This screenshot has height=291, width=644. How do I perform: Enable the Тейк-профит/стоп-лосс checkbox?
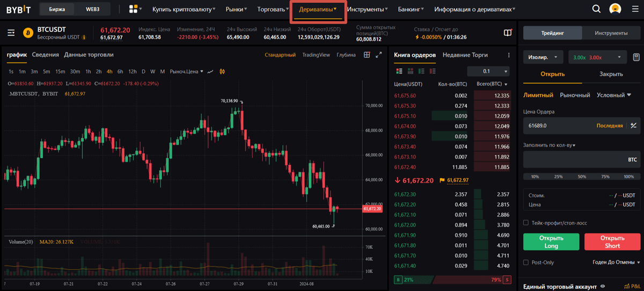tap(526, 222)
